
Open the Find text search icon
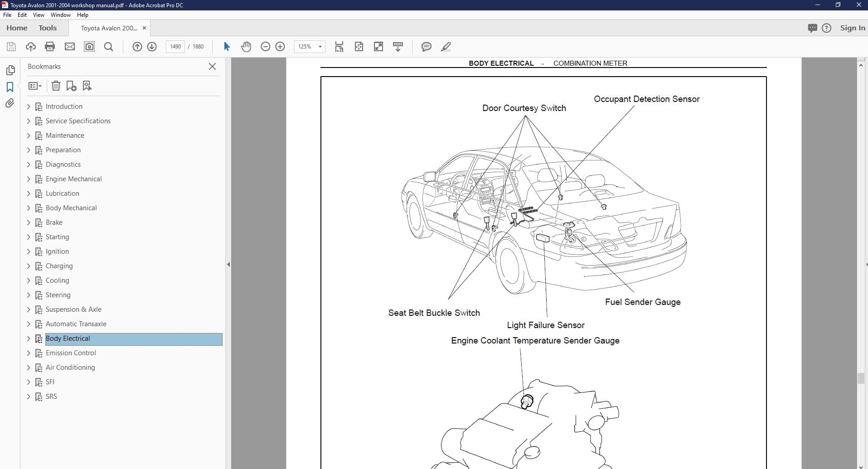click(x=108, y=47)
